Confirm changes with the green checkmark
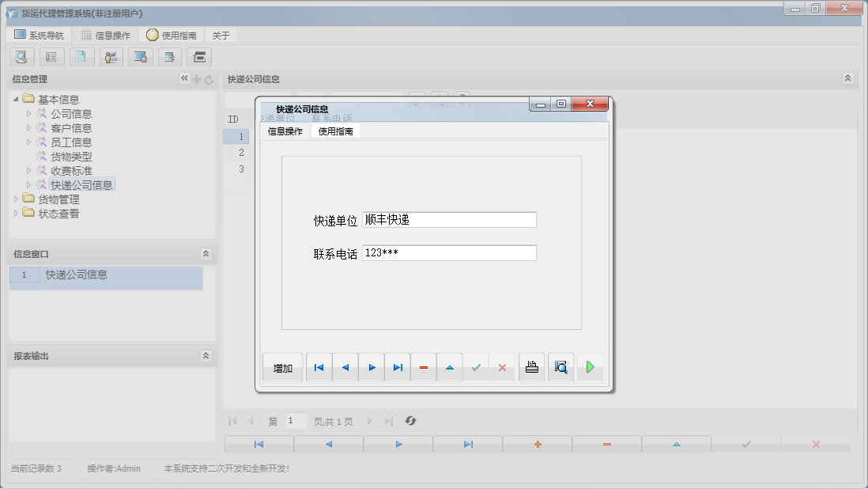This screenshot has width=868, height=489. pos(476,366)
